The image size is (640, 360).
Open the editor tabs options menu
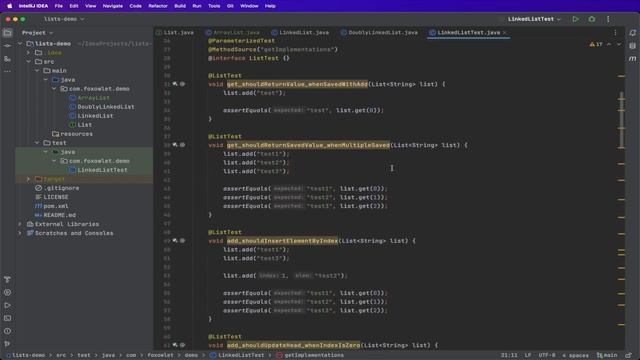tap(616, 33)
